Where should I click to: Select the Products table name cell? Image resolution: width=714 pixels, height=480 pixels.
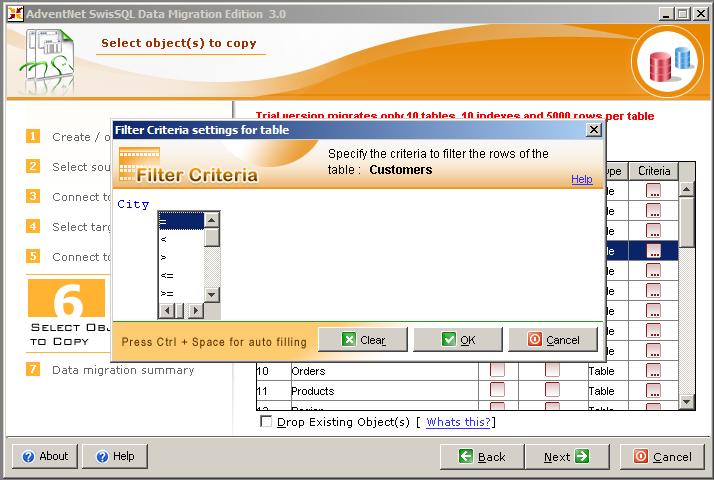(384, 391)
